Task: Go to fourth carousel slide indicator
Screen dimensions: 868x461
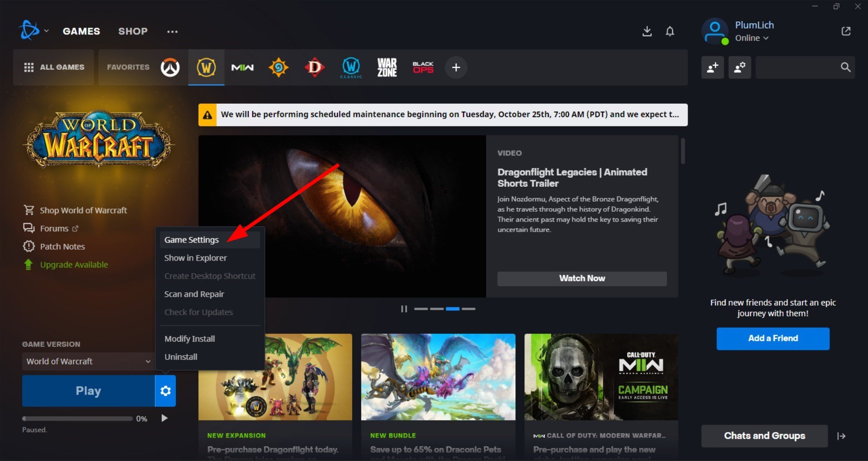Action: 469,309
